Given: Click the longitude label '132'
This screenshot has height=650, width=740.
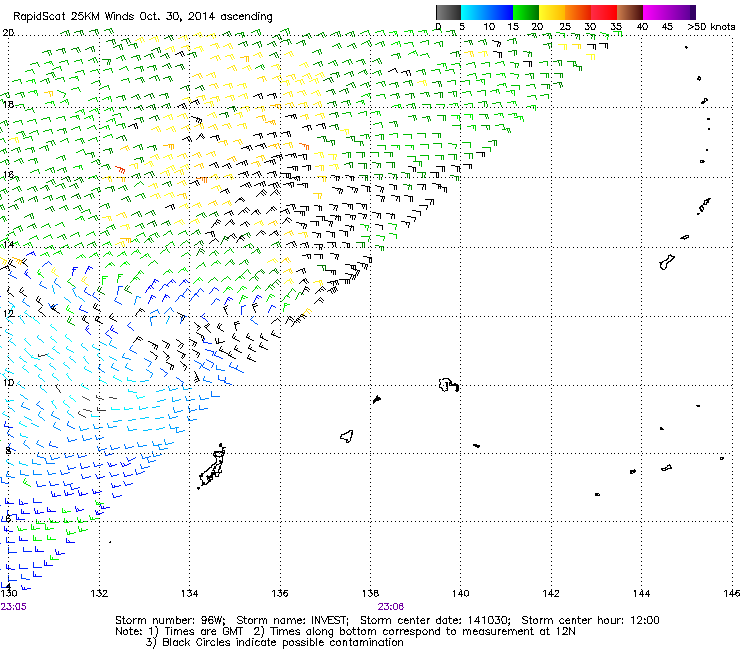Looking at the screenshot, I should click(99, 593).
